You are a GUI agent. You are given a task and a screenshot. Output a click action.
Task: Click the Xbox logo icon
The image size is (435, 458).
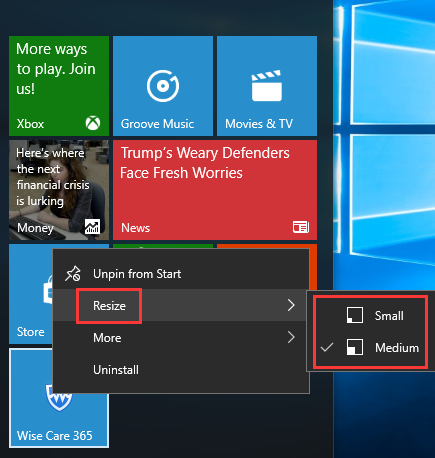[x=93, y=123]
